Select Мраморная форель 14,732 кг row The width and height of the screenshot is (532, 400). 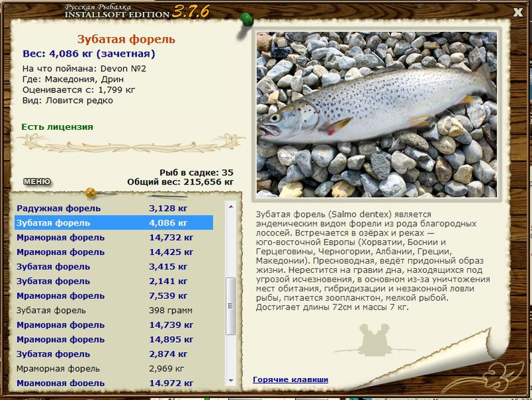click(114, 238)
